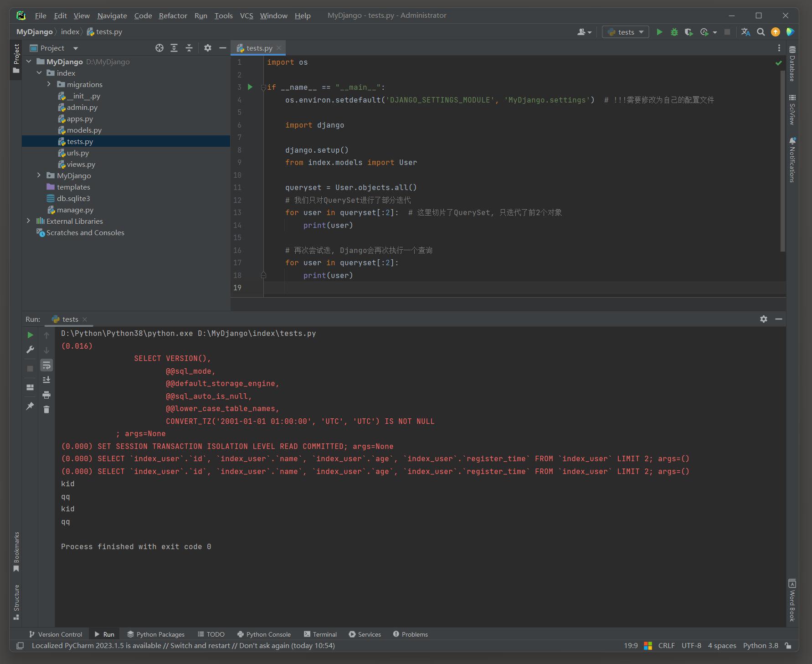Start debugging with the bug icon
The width and height of the screenshot is (812, 664).
coord(674,32)
